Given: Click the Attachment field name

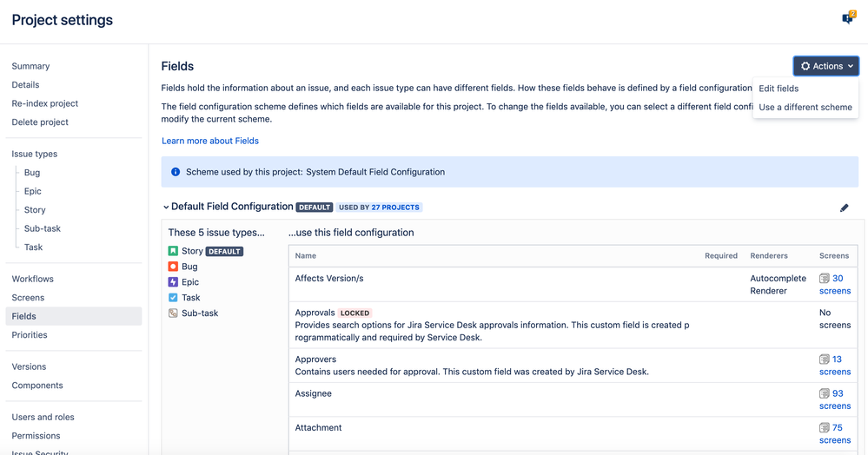Looking at the screenshot, I should click(x=318, y=428).
